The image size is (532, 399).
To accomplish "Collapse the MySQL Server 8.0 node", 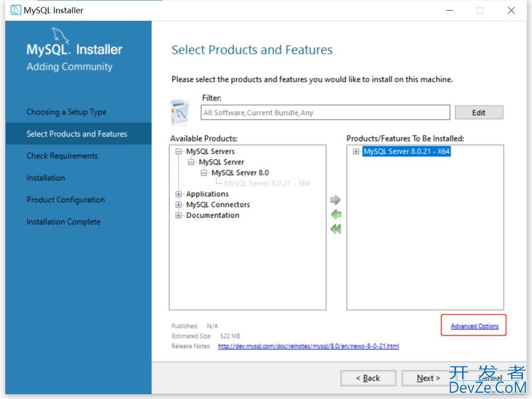I will (204, 173).
